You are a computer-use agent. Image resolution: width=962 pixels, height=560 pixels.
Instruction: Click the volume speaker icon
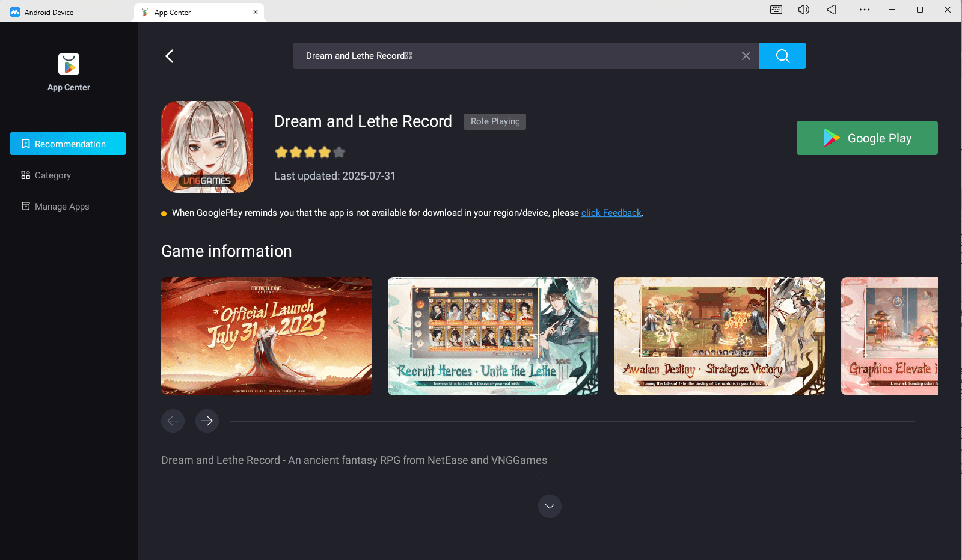point(803,10)
